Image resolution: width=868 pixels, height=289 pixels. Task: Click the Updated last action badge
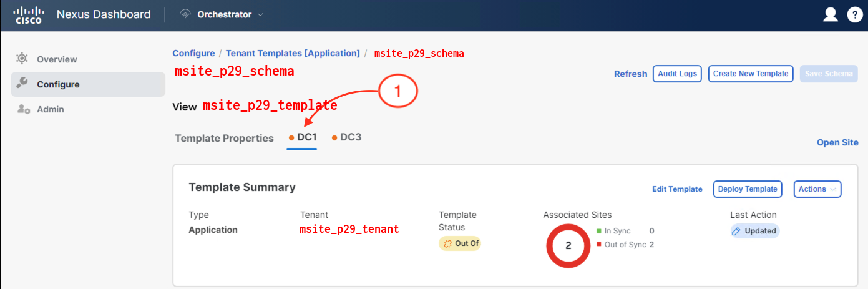[x=755, y=231]
